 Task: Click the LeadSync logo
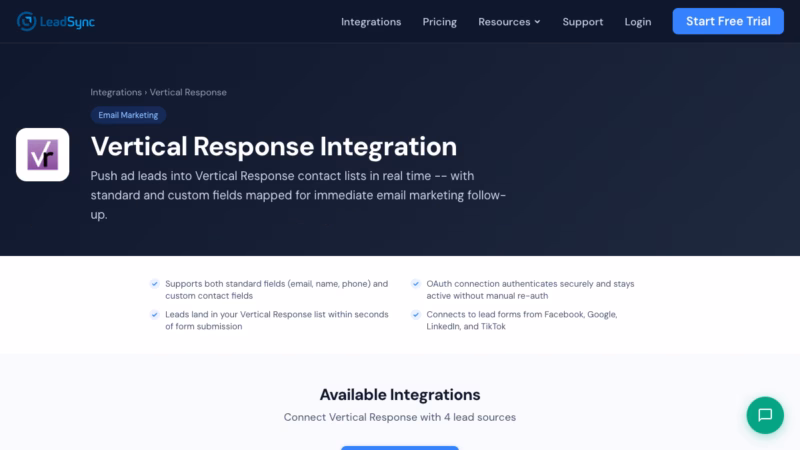coord(56,21)
